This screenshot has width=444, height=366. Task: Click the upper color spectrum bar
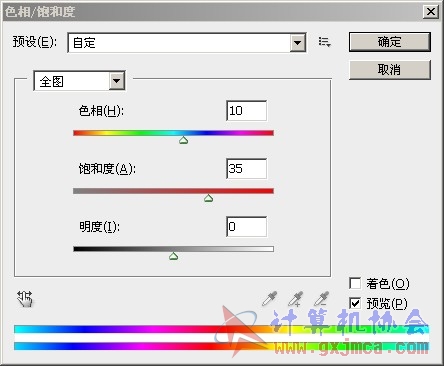click(x=221, y=329)
